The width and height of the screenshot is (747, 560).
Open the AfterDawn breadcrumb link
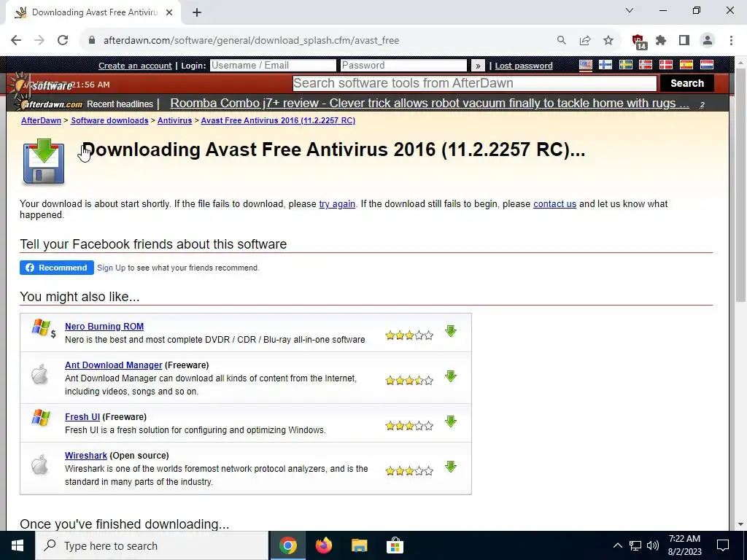pyautogui.click(x=41, y=120)
